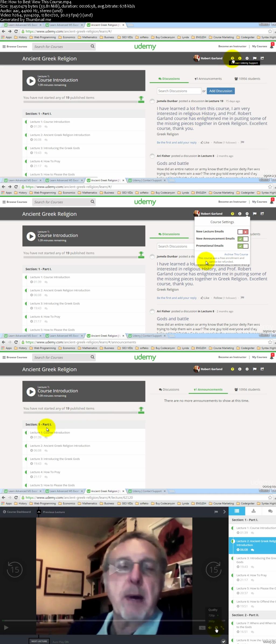
Task: Click the play triangle under the video
Action: point(6,628)
